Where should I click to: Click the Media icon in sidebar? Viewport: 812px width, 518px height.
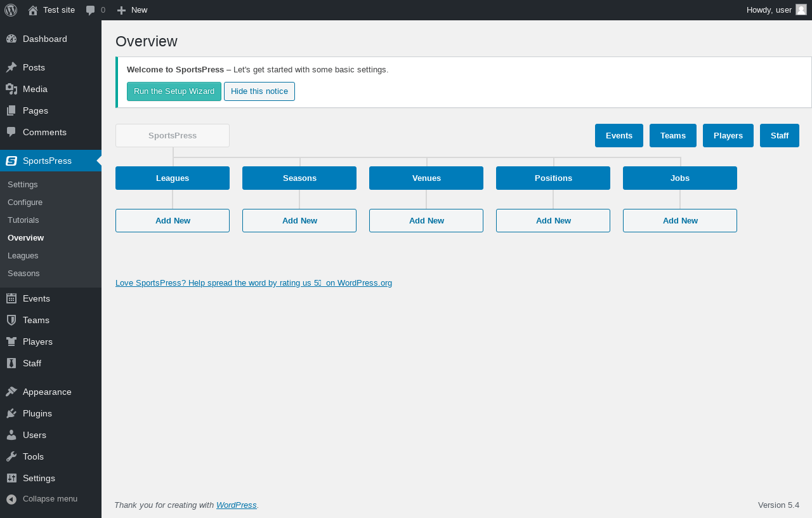pos(11,89)
